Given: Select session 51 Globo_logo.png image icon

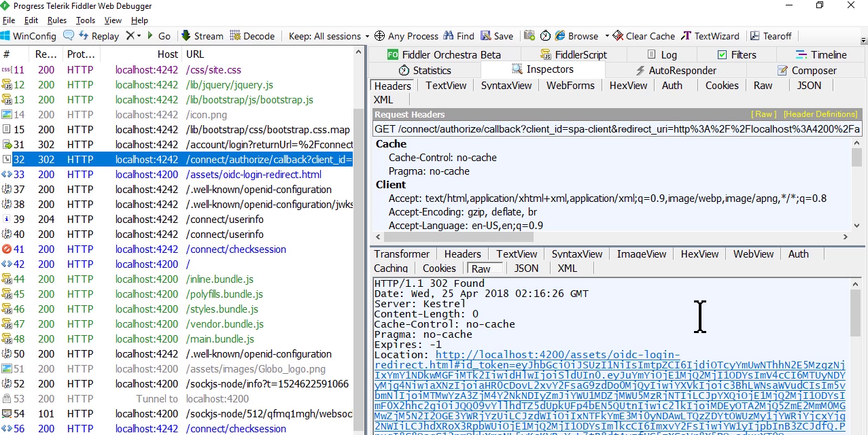Looking at the screenshot, I should point(7,368).
